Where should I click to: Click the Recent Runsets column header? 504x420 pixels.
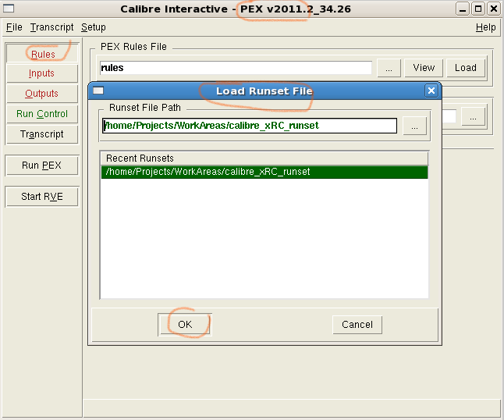[x=264, y=158]
